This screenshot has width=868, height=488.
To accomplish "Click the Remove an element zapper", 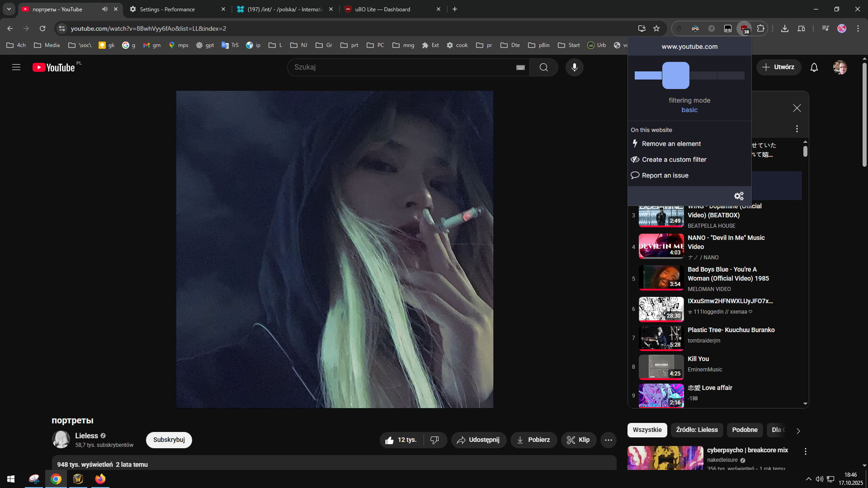I will point(671,144).
